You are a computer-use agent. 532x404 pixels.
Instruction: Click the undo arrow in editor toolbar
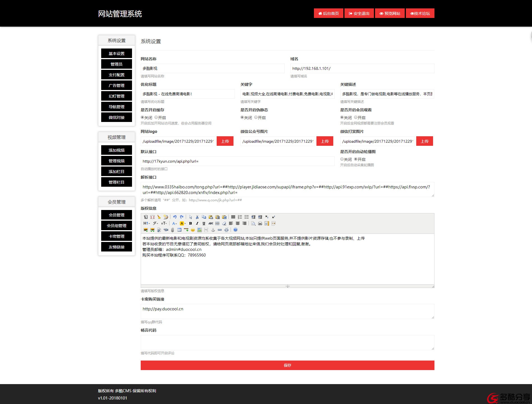coord(175,217)
